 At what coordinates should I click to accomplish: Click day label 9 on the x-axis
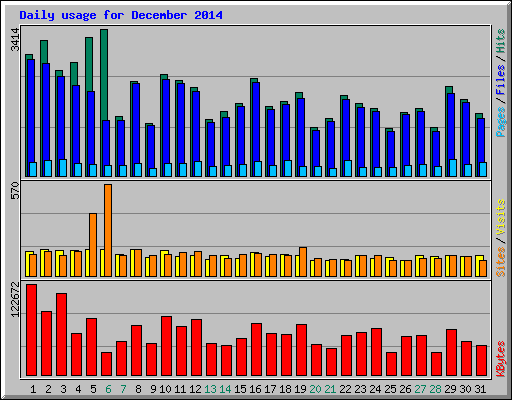pyautogui.click(x=153, y=389)
